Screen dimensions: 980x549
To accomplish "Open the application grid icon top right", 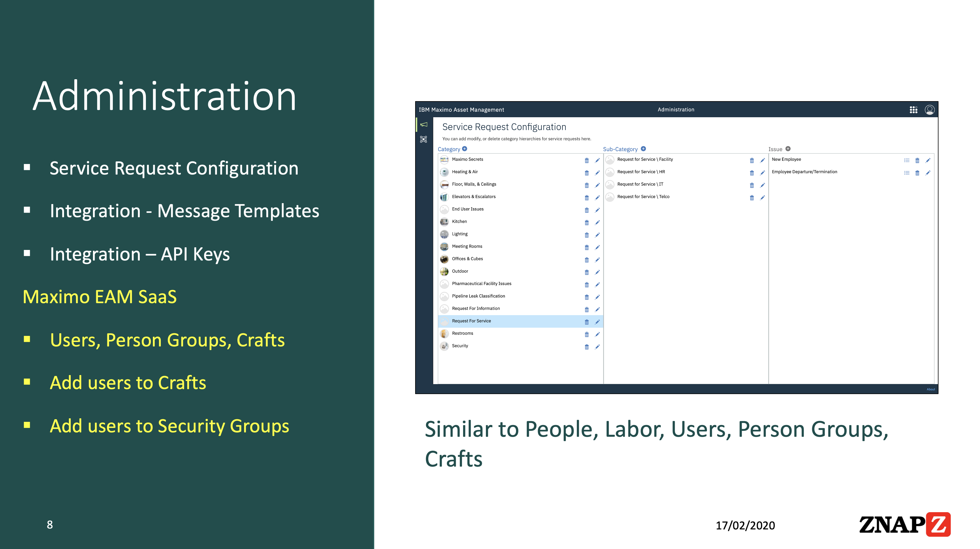I will point(913,110).
